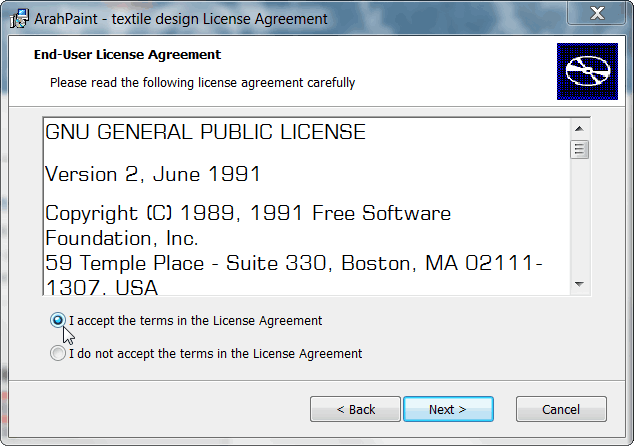Click the empty scrollbar track below the thumb
Screen dimensions: 634x446
pyautogui.click(x=579, y=217)
